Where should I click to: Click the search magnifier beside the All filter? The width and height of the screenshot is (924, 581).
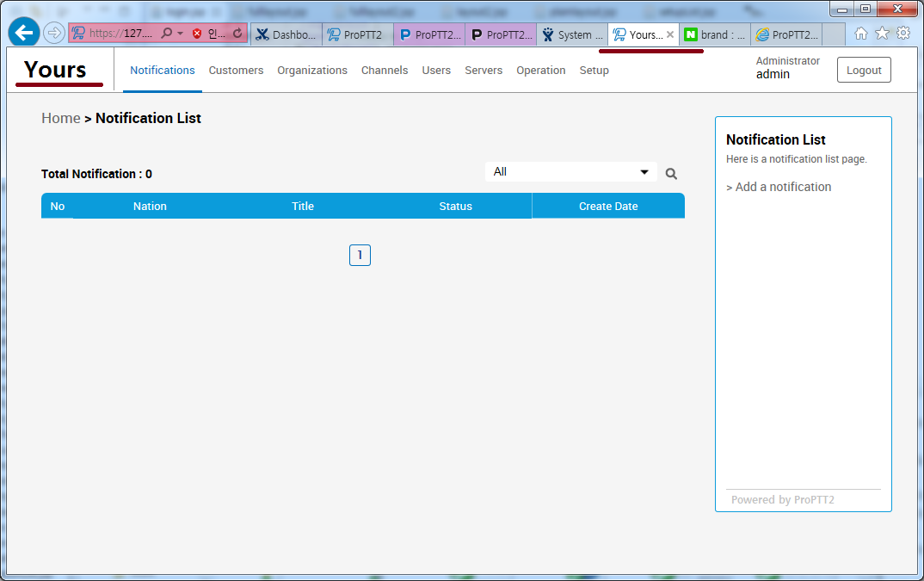[671, 174]
